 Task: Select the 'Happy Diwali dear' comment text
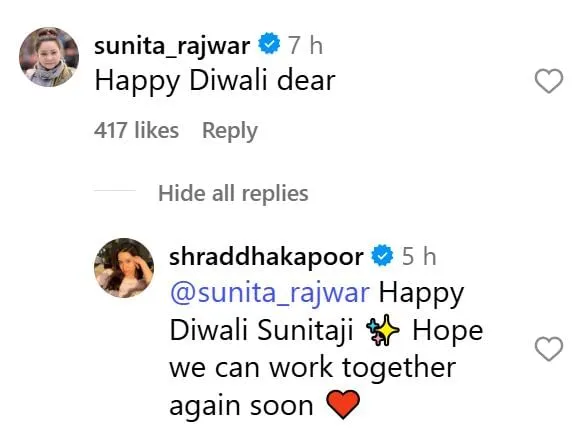coord(215,81)
